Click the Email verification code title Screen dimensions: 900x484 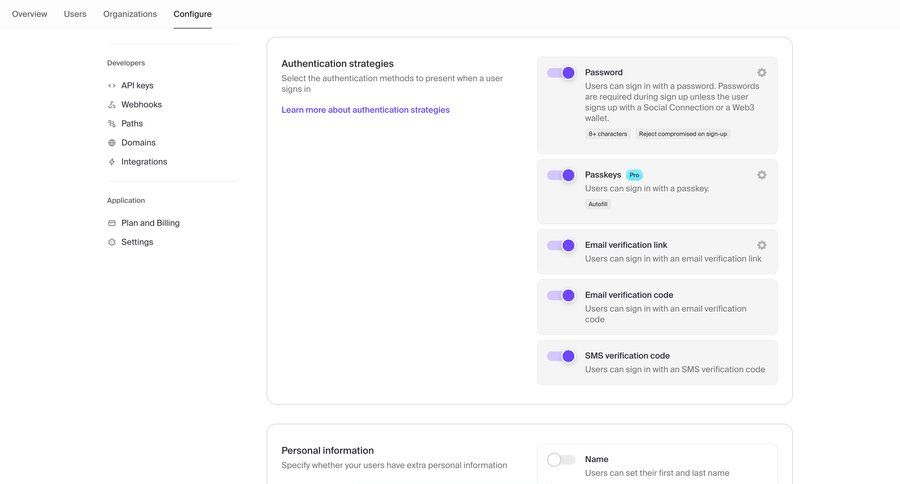(x=629, y=295)
